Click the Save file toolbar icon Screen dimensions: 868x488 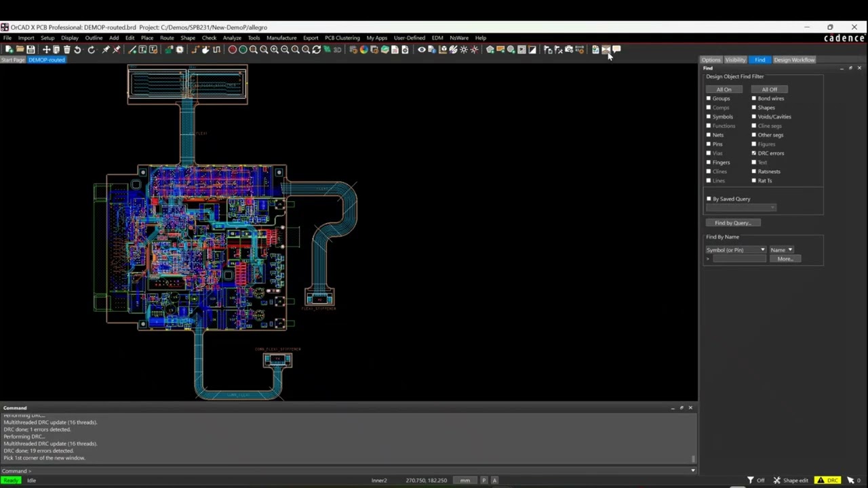click(x=31, y=49)
